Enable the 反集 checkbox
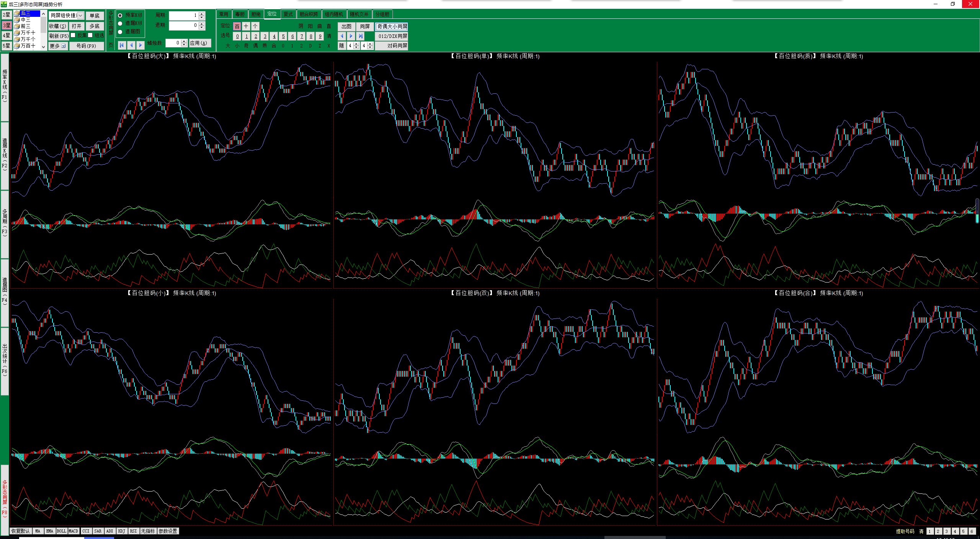Screen dimensions: 980x539 click(x=73, y=35)
